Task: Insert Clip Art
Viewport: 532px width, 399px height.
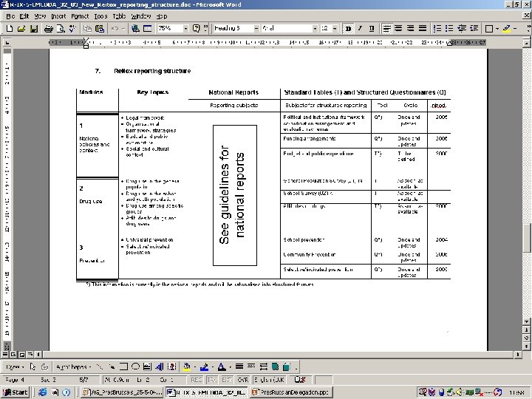Action: pos(171,366)
